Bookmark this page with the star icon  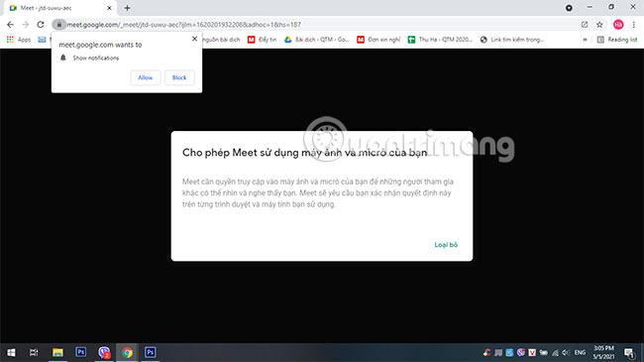click(x=599, y=25)
